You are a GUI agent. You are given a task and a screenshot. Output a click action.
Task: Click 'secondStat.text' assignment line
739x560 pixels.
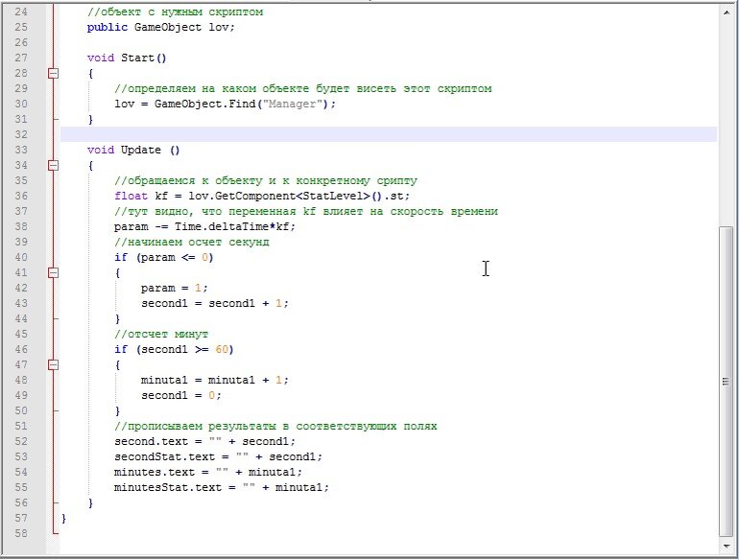coord(218,456)
